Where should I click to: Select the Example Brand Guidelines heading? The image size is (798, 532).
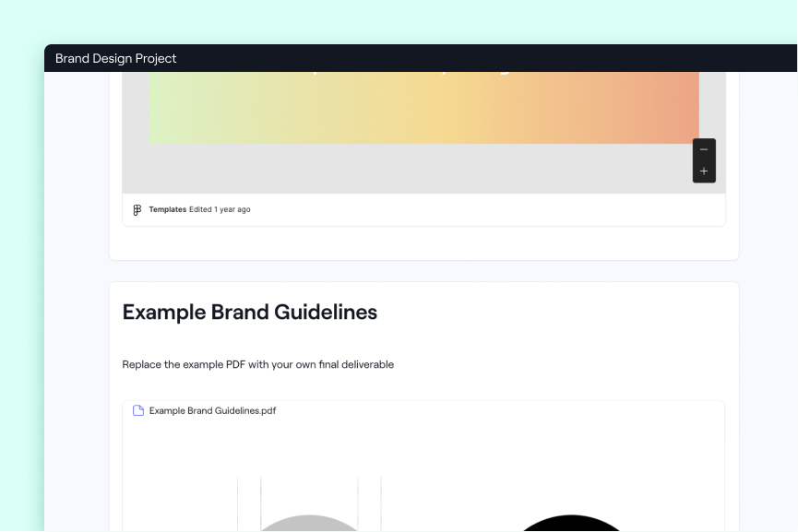tap(249, 313)
